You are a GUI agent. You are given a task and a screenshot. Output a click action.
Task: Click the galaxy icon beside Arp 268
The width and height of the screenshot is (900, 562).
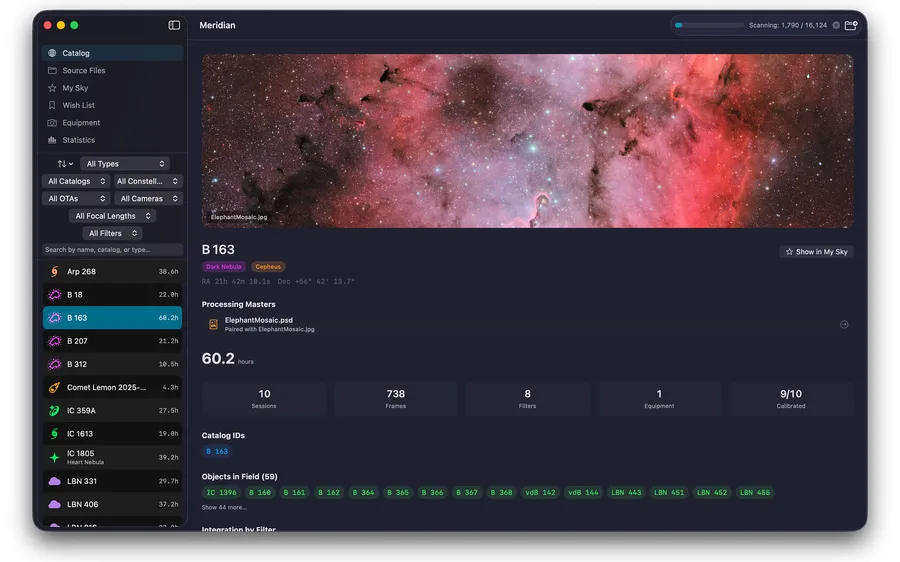pos(55,272)
